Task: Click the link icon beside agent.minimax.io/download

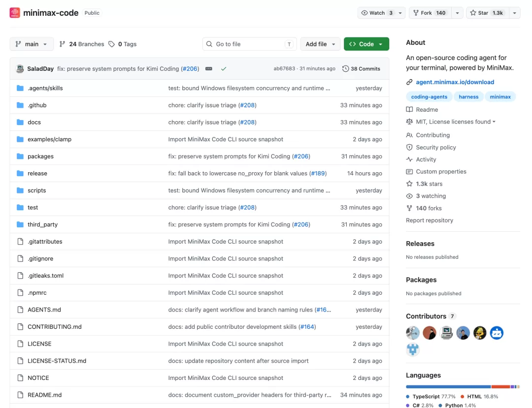Action: (x=409, y=82)
